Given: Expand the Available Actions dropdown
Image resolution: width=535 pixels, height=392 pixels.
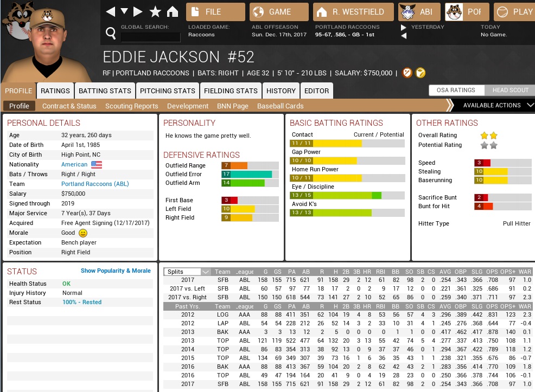Looking at the screenshot, I should [496, 105].
